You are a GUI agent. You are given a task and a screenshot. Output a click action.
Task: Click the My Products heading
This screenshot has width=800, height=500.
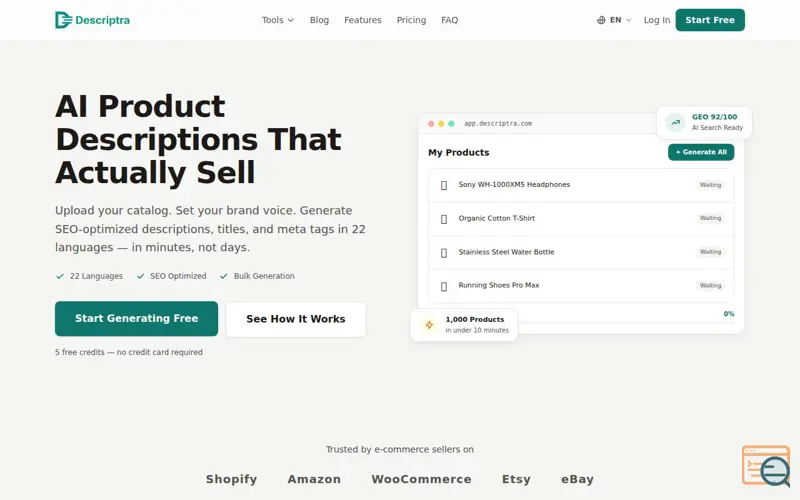459,153
